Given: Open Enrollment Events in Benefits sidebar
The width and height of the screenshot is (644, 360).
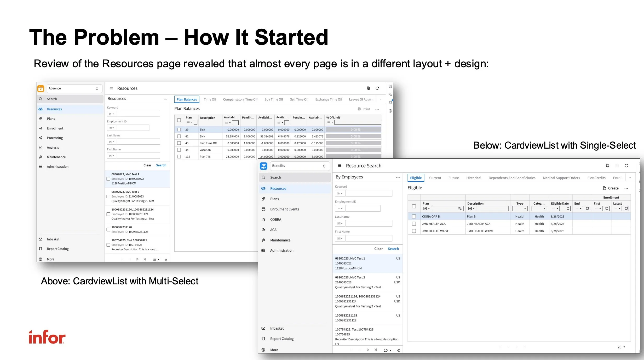Looking at the screenshot, I should (284, 209).
